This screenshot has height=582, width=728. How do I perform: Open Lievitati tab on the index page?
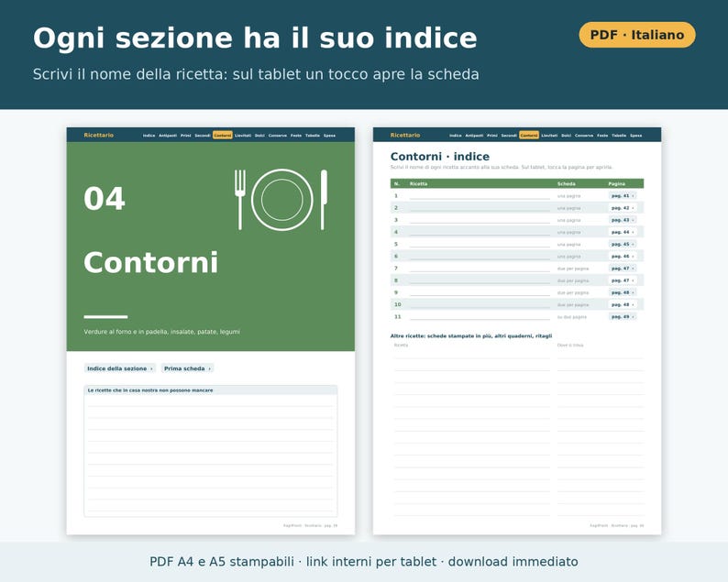pos(549,136)
